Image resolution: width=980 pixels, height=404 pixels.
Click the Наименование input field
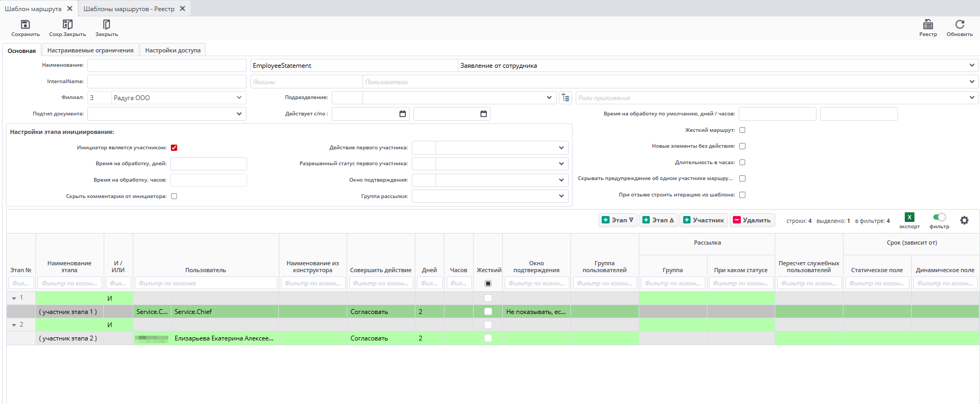click(167, 66)
